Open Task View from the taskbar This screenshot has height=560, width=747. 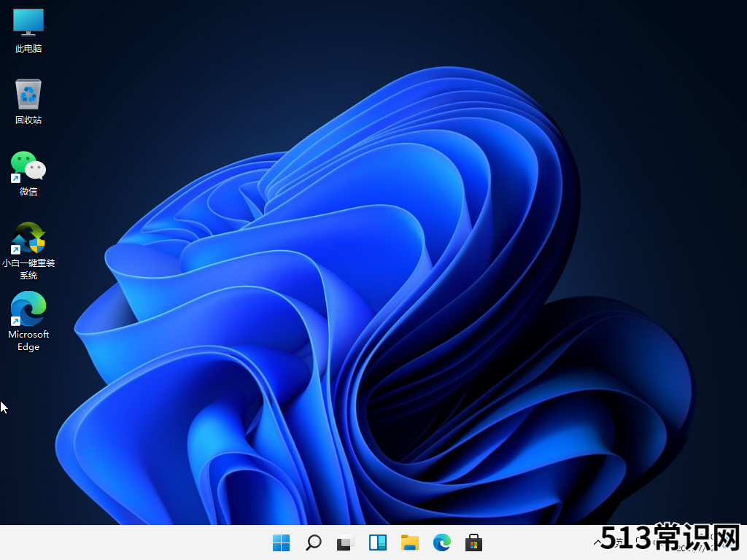click(345, 542)
